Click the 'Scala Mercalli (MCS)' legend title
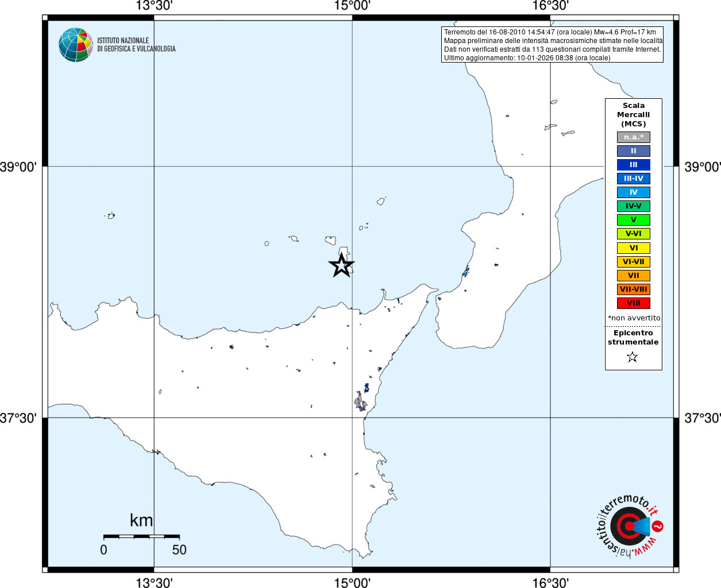This screenshot has height=588, width=721. pos(634,115)
